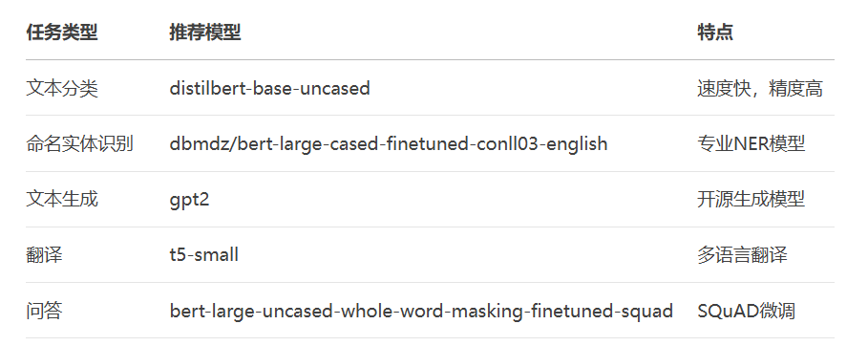868x346 pixels.
Task: Select the 命名实体识别 task cell
Action: point(79,143)
